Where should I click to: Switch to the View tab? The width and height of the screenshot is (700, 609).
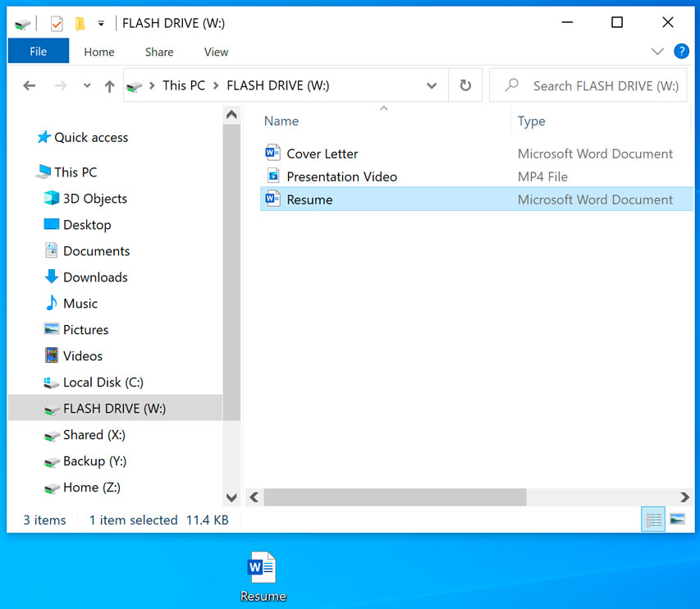(x=216, y=52)
